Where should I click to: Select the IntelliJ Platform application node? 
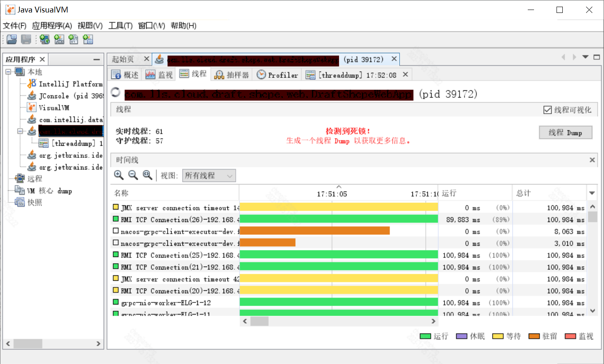coord(65,84)
